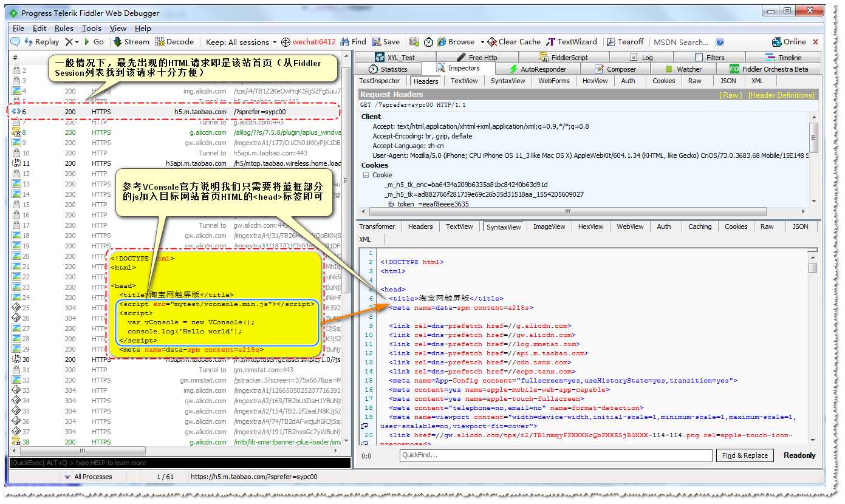The height and width of the screenshot is (504, 845).
Task: Open the Rules menu
Action: pos(64,29)
